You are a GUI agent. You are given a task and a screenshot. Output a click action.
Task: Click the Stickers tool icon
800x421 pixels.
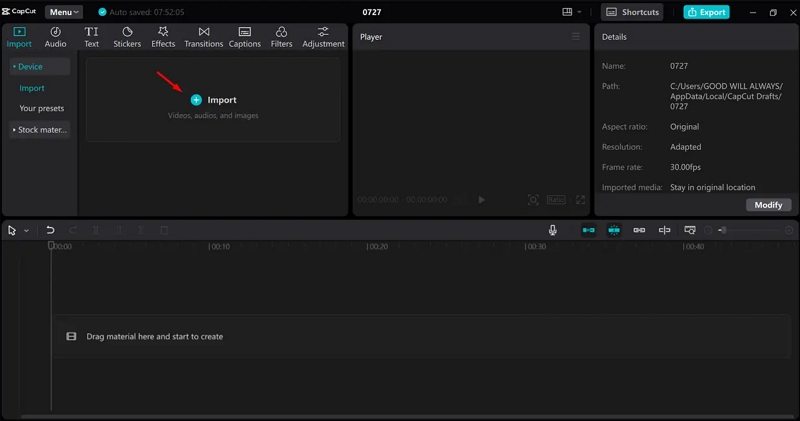[127, 38]
